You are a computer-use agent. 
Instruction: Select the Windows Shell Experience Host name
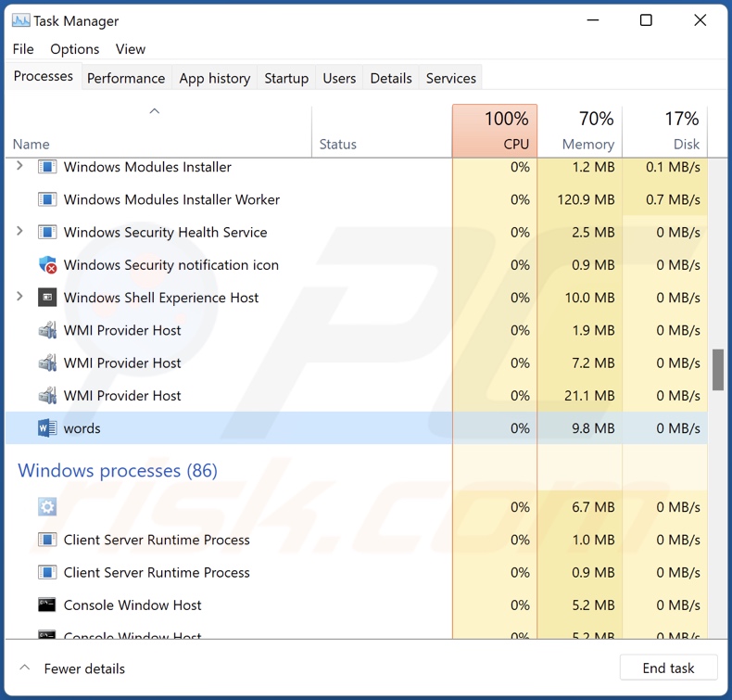tap(161, 298)
